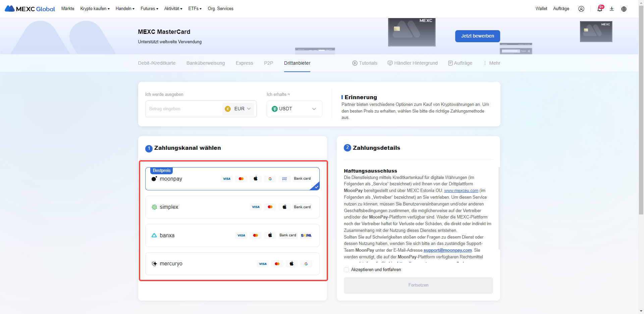
Task: Click the download app icon
Action: (x=611, y=9)
